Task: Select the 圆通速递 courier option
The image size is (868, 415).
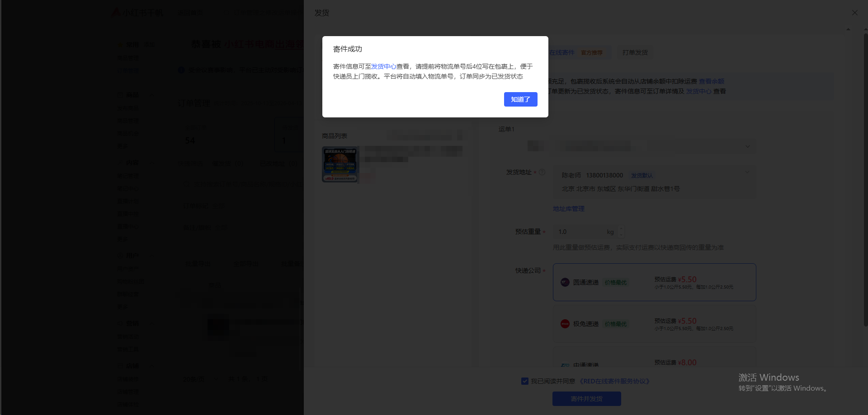Action: pos(654,282)
